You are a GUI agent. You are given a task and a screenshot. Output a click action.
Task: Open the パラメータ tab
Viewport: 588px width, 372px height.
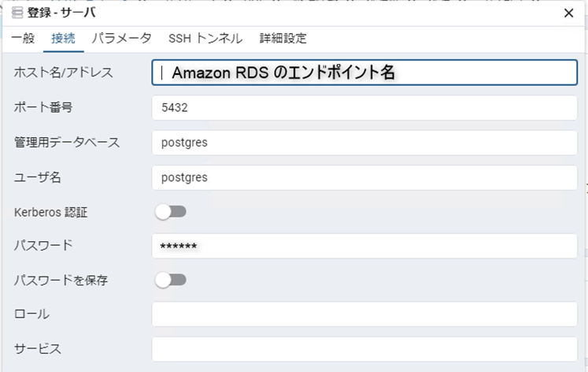click(122, 39)
